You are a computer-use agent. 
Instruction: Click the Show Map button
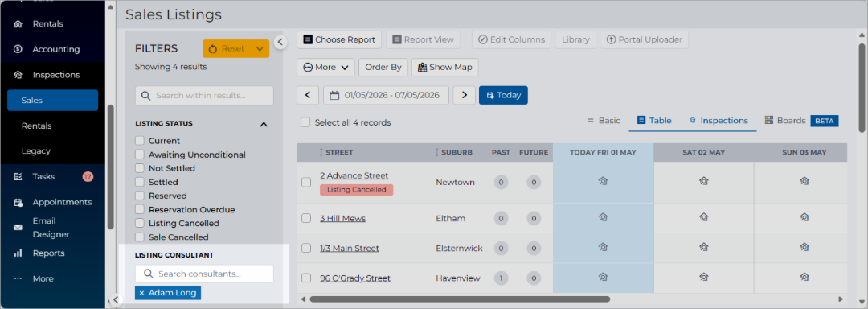point(445,67)
